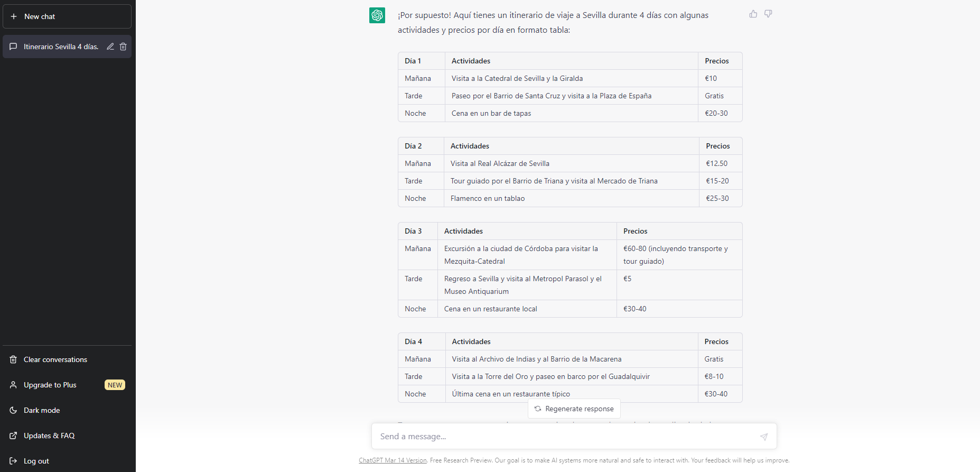
Task: Click the trash icon to delete Itinerario Sevilla chat
Action: [x=123, y=47]
